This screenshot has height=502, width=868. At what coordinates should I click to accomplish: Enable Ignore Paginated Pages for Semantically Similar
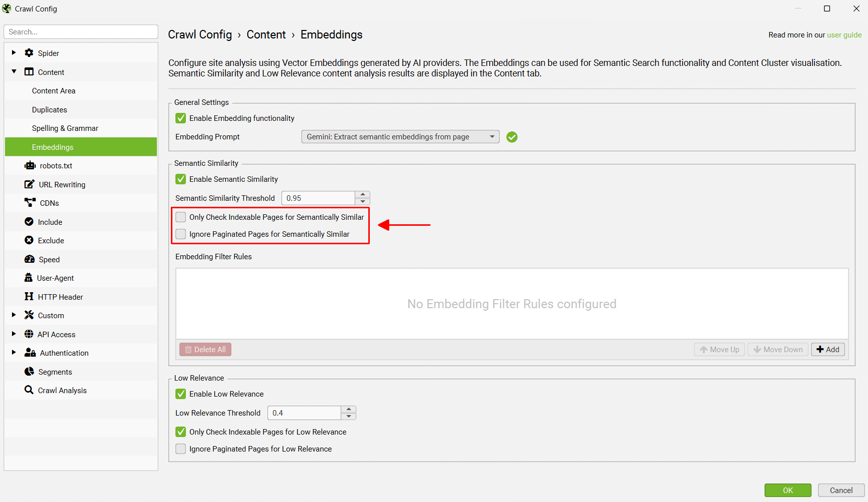click(x=180, y=234)
